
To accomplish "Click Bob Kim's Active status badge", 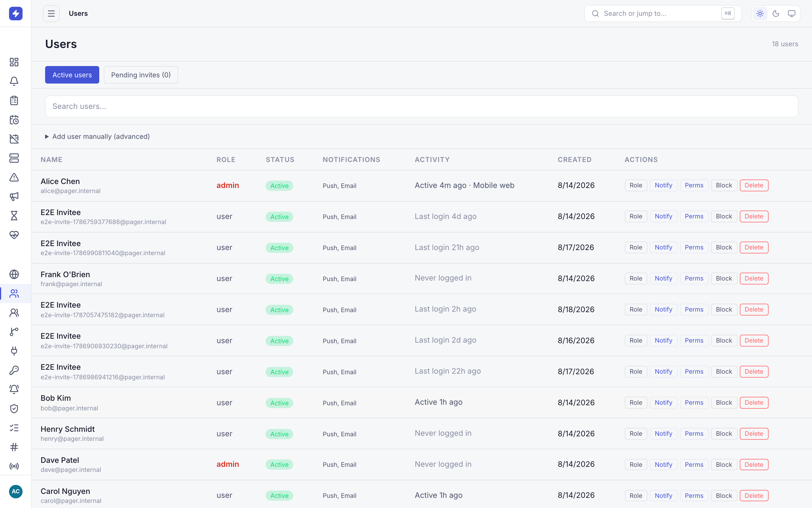I will coord(279,403).
